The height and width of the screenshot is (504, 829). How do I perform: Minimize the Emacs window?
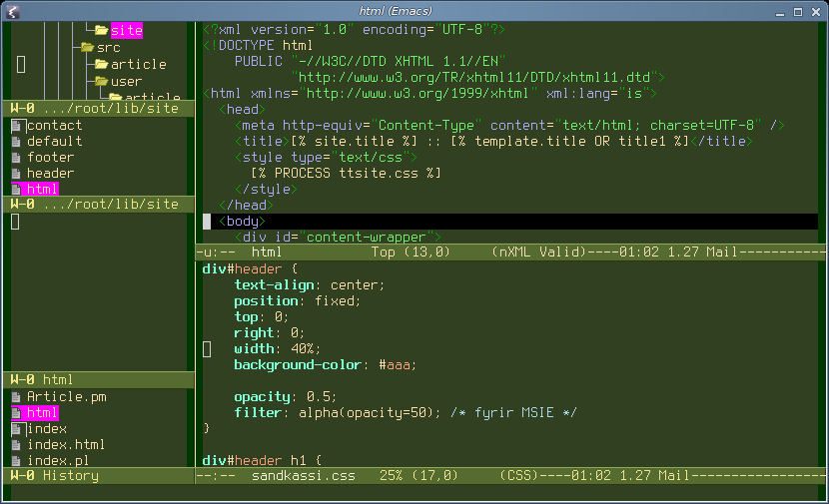[x=780, y=12]
